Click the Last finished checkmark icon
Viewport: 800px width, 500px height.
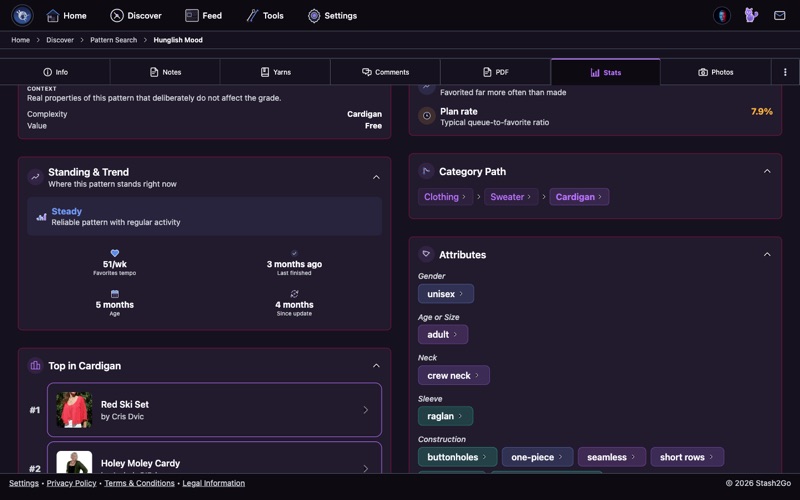pyautogui.click(x=294, y=253)
